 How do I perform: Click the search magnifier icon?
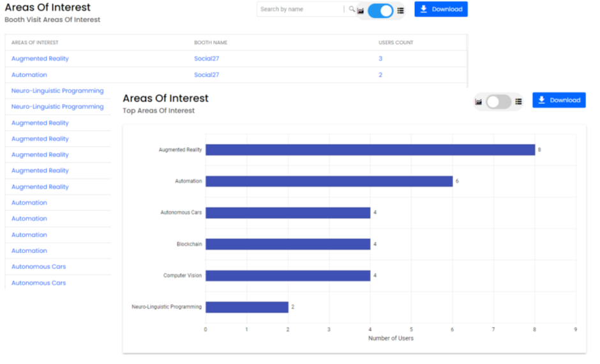click(x=351, y=10)
